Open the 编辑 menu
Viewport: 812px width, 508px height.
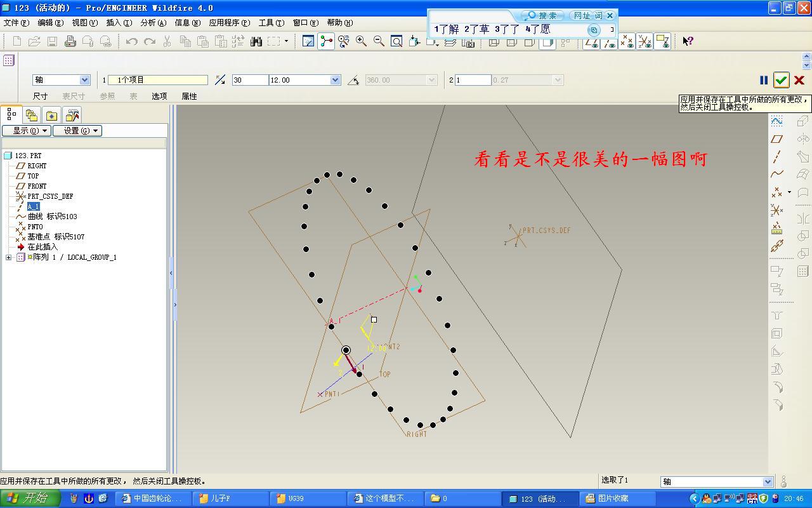pos(51,23)
